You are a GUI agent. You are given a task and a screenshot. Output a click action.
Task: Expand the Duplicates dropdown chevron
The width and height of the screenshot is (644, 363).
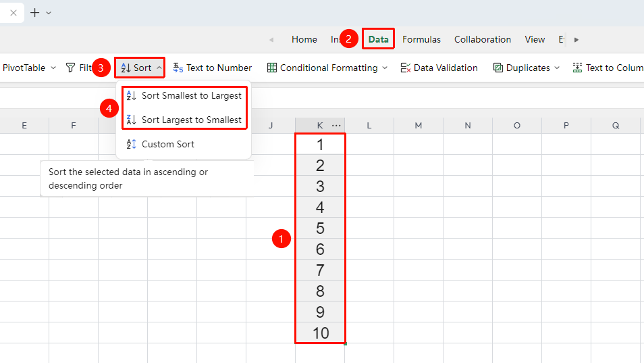[557, 68]
